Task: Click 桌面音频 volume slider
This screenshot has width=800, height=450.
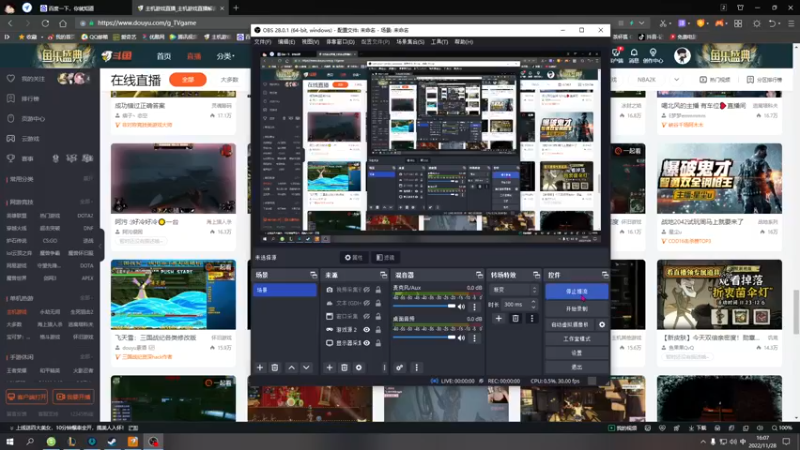Action: (x=424, y=337)
